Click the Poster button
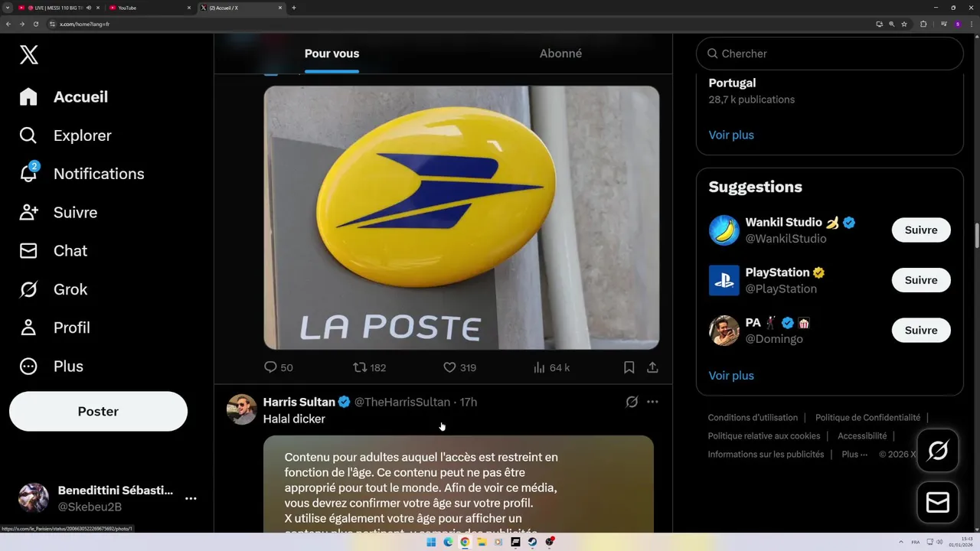The image size is (980, 551). (x=98, y=412)
